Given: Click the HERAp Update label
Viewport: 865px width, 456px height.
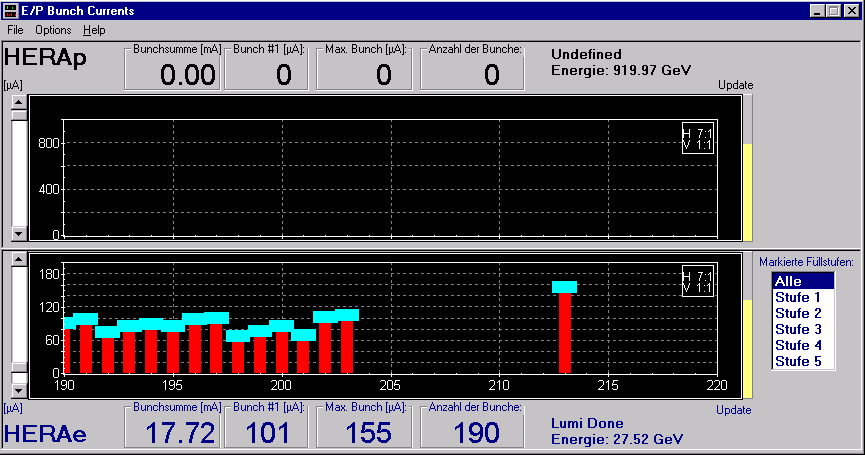Looking at the screenshot, I should (x=735, y=85).
